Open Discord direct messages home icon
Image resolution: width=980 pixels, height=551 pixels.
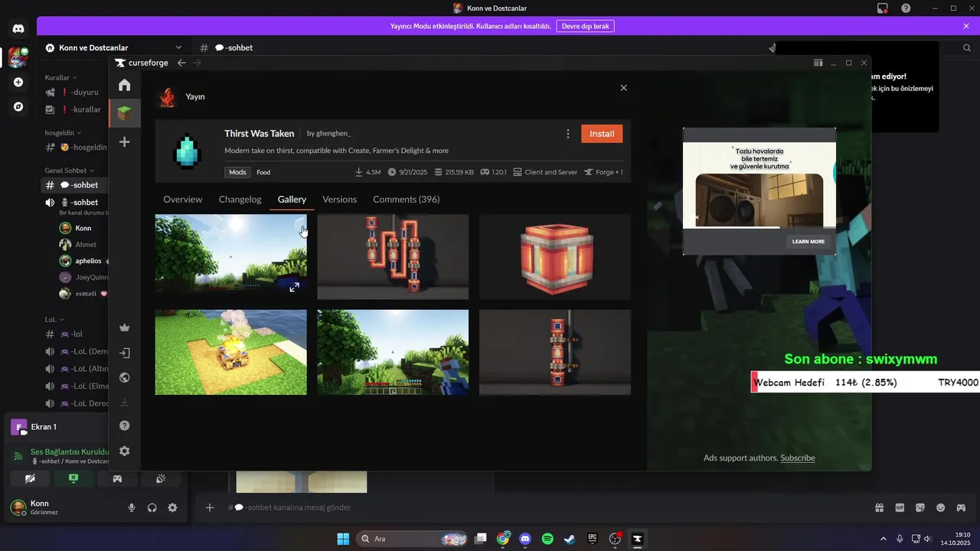click(18, 28)
